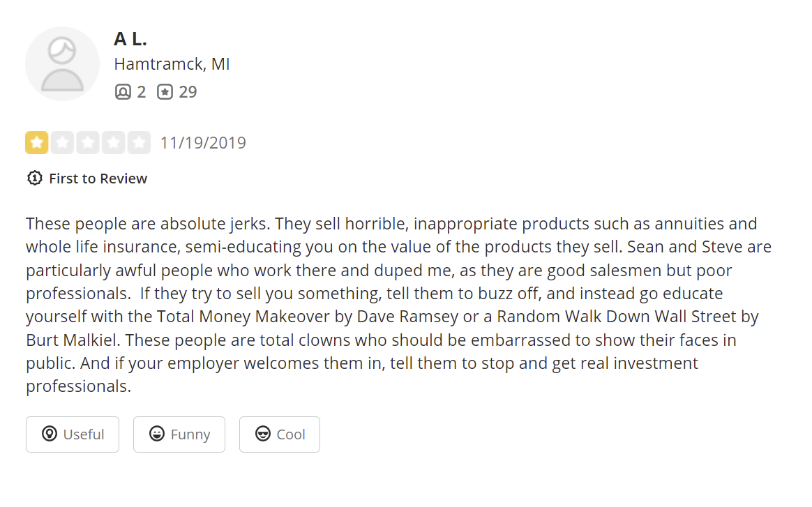The width and height of the screenshot is (812, 507).
Task: Click the Hamtramck, MI location text
Action: [x=172, y=64]
